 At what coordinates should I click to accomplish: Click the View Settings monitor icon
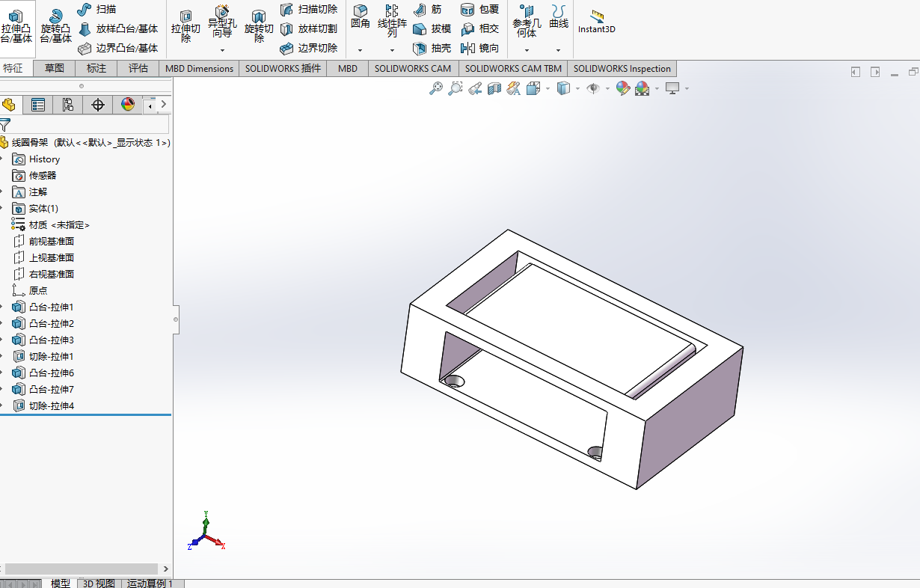(x=672, y=88)
